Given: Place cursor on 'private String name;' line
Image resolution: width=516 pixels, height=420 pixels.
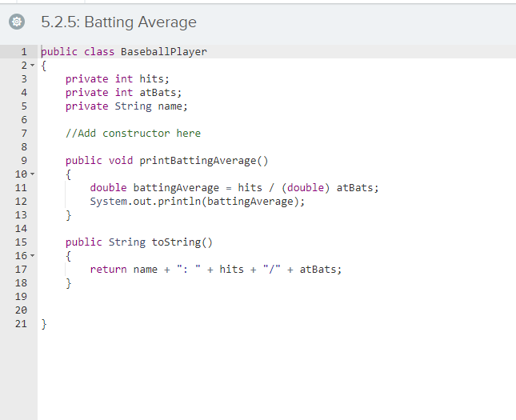Looking at the screenshot, I should [126, 106].
